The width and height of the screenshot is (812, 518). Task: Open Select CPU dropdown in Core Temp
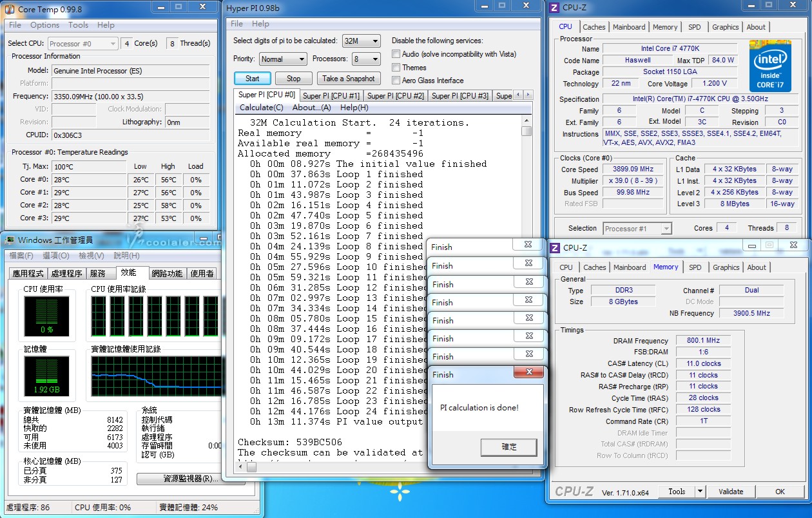(82, 43)
